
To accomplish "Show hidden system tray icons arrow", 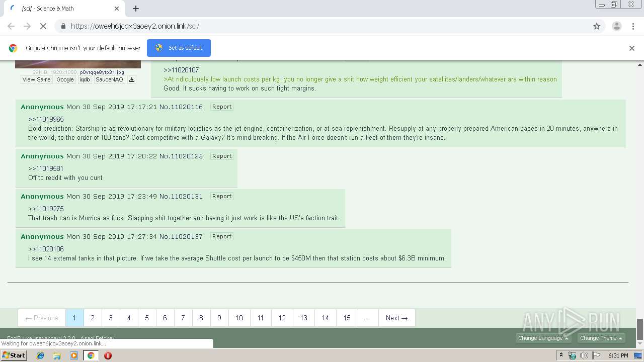I will (x=561, y=355).
